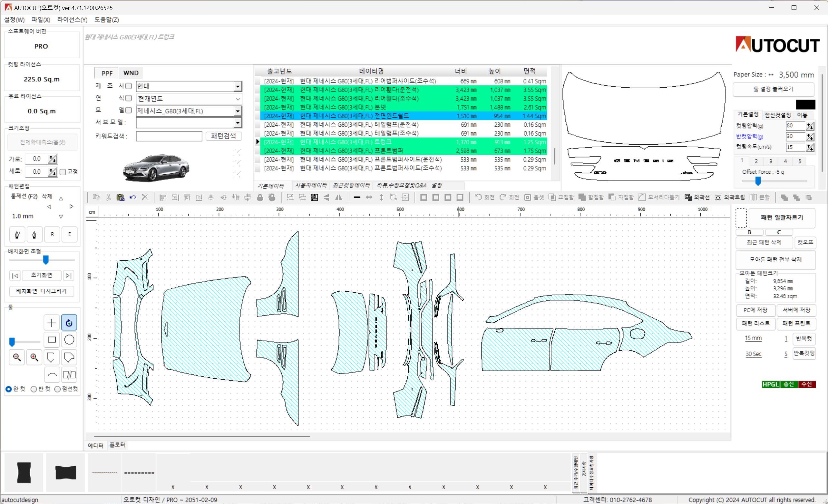The height and width of the screenshot is (504, 828).
Task: Click the mirror horizontally icon
Action: pyautogui.click(x=339, y=197)
